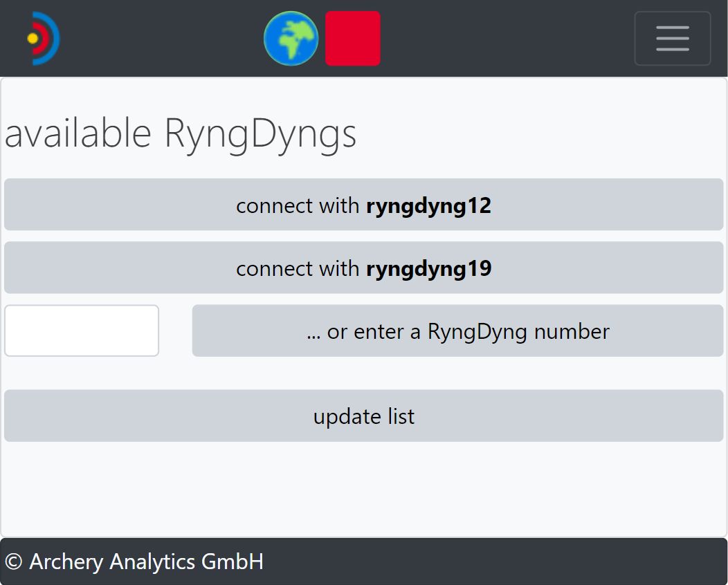The image size is (728, 585).
Task: Expand the collapsed navbar toggler
Action: coord(672,39)
